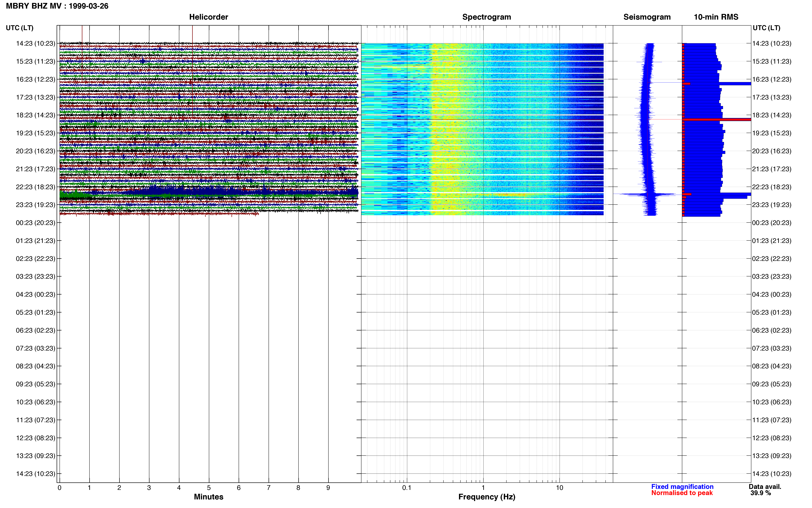Click the Seismogram panel heading

pos(647,17)
